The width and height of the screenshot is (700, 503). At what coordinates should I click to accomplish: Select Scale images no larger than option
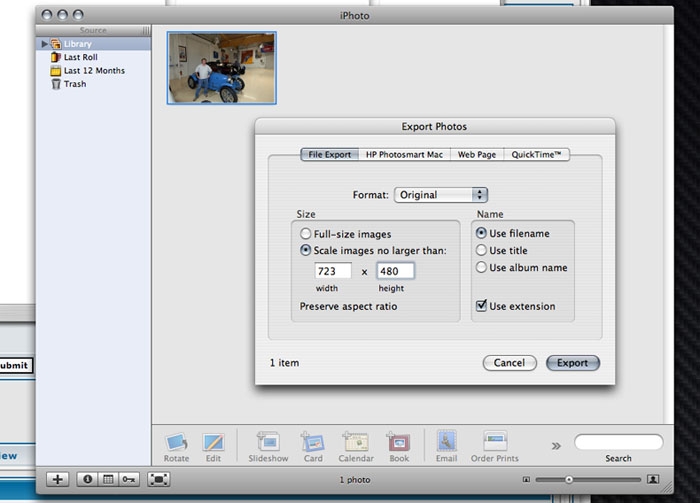point(305,250)
